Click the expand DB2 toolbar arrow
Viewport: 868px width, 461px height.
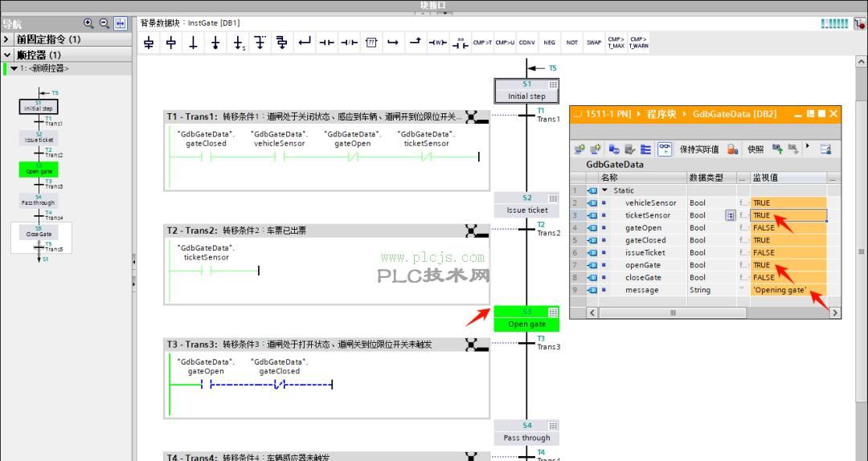click(808, 146)
